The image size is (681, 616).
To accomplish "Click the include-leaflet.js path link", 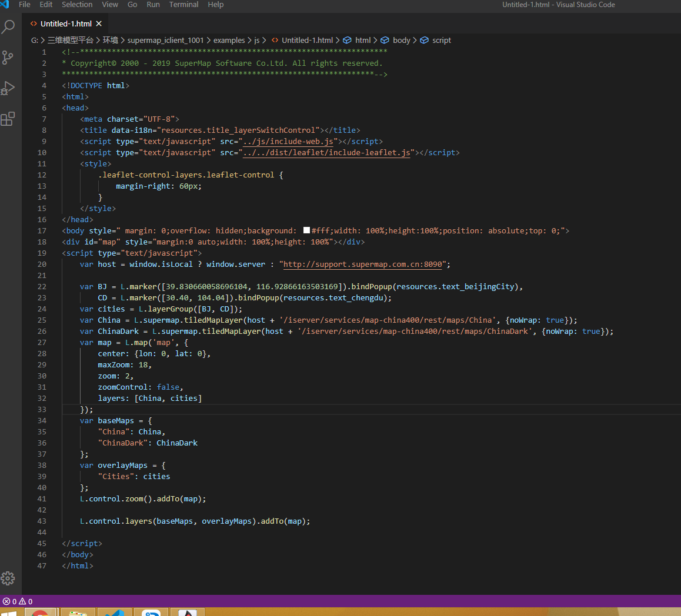I will tap(326, 153).
